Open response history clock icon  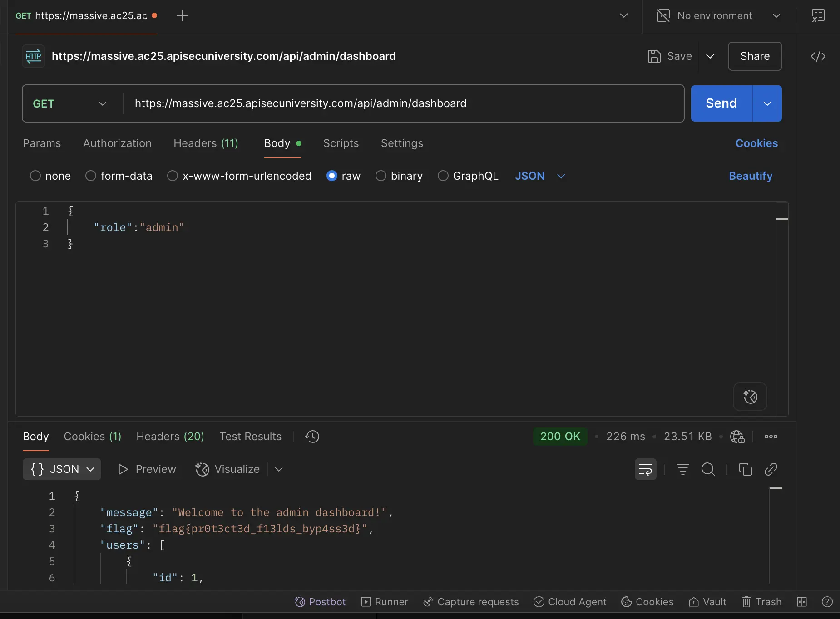click(x=312, y=437)
